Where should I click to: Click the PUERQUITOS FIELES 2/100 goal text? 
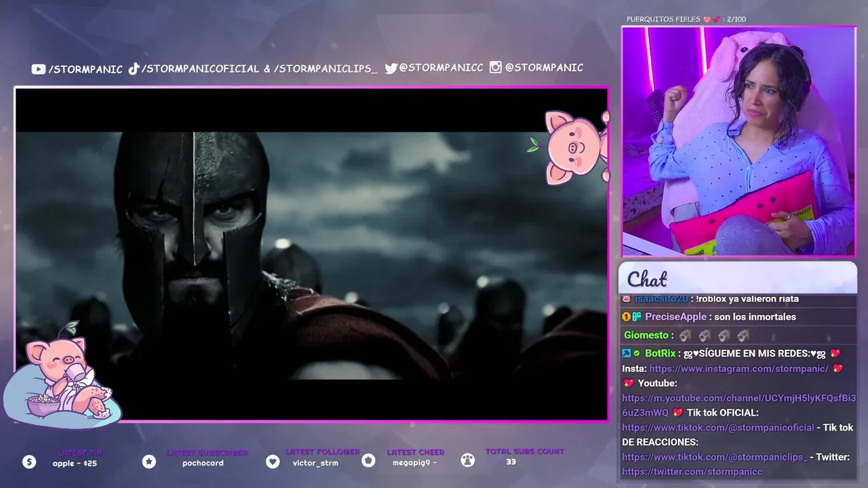[x=686, y=19]
